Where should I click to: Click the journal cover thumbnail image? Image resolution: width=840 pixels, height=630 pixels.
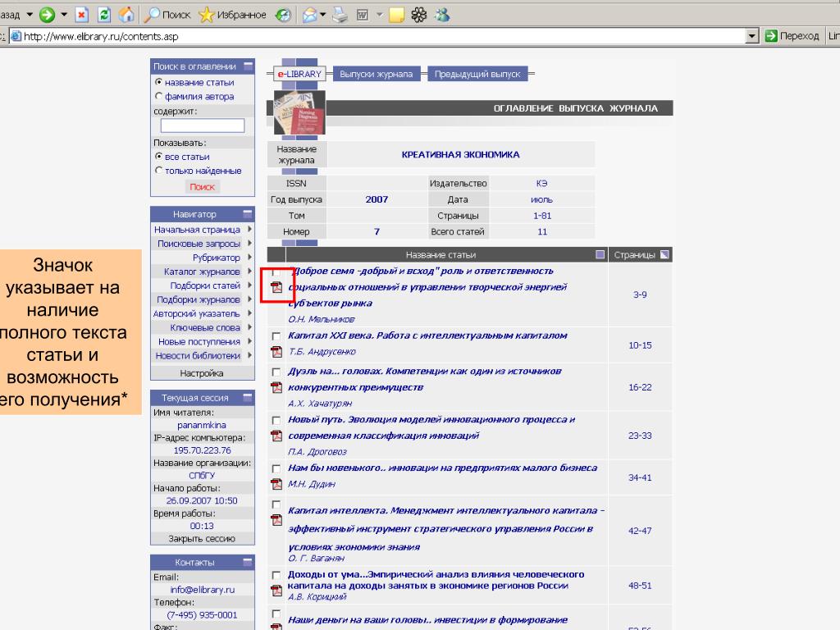[x=299, y=112]
